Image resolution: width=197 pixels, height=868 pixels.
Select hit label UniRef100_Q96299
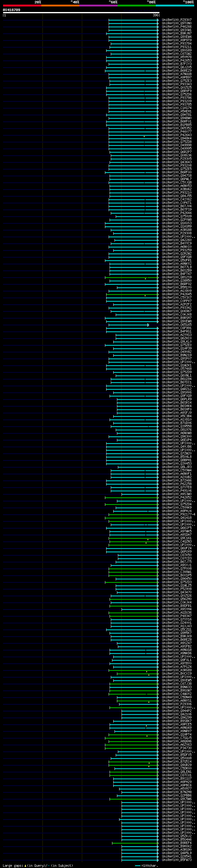click(x=177, y=718)
